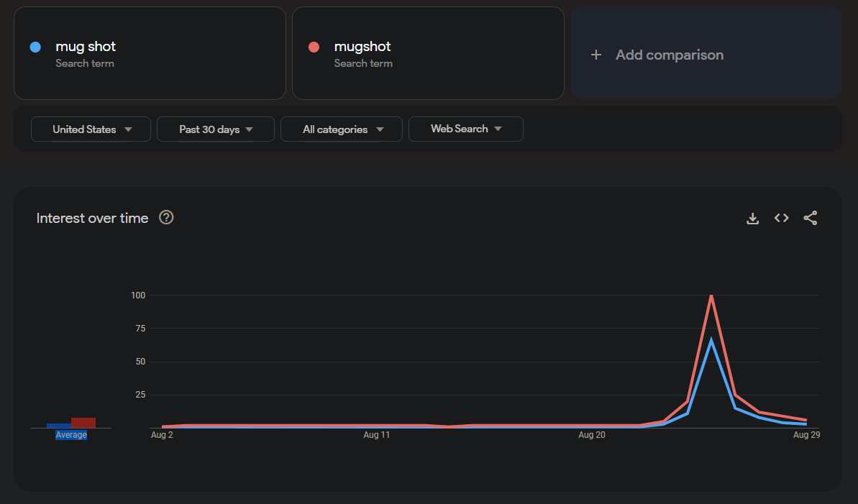Click the 50 y-axis value
Image resolution: width=858 pixels, height=504 pixels.
[141, 362]
